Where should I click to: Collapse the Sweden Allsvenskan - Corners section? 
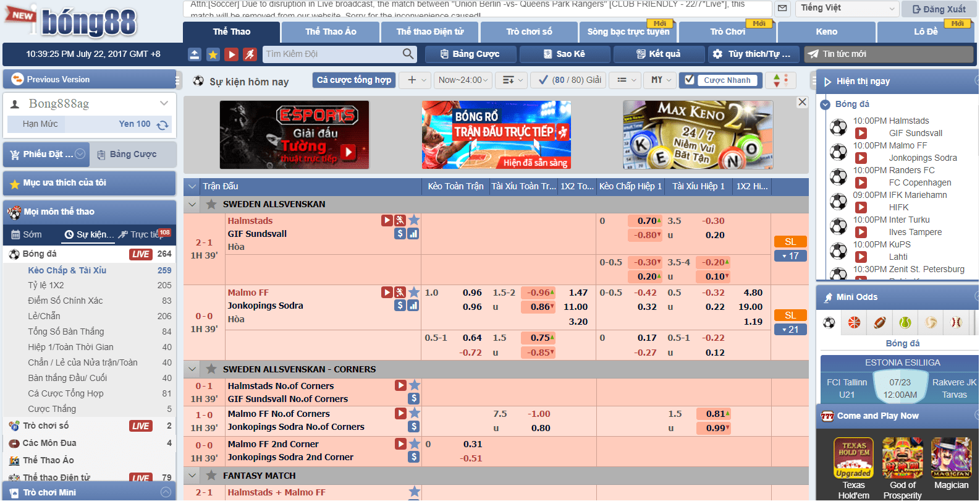(x=192, y=369)
